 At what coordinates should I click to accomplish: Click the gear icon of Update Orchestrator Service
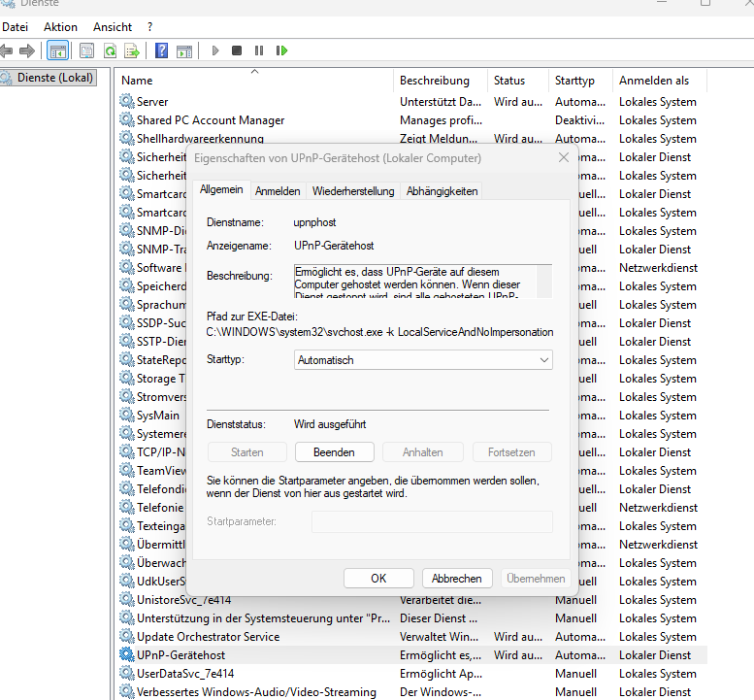pos(126,637)
